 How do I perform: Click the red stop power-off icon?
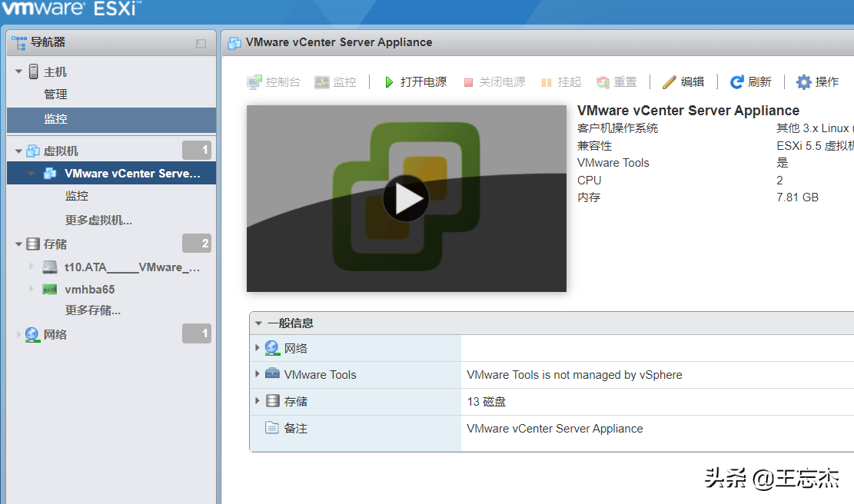pos(468,83)
